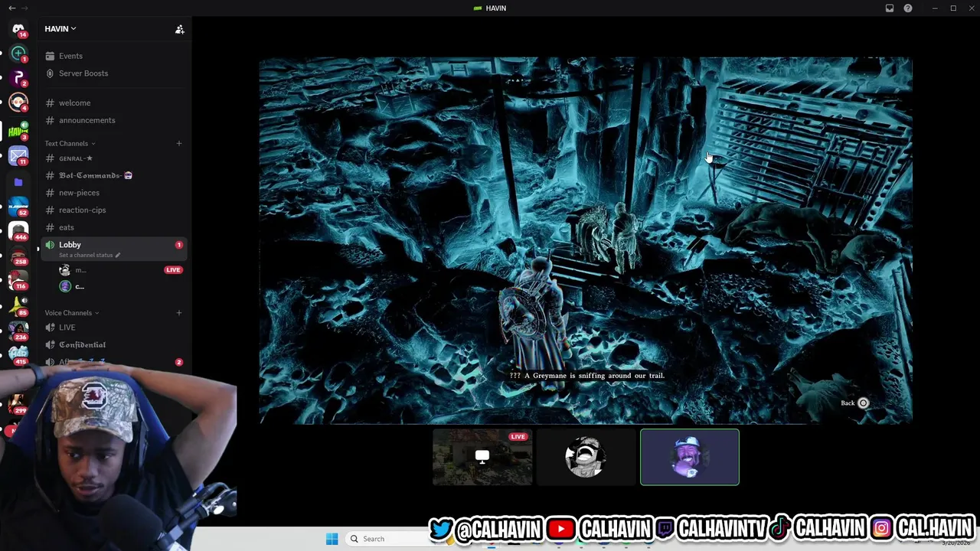This screenshot has width=980, height=551.
Task: Join the Confidential voice channel
Action: [115, 344]
